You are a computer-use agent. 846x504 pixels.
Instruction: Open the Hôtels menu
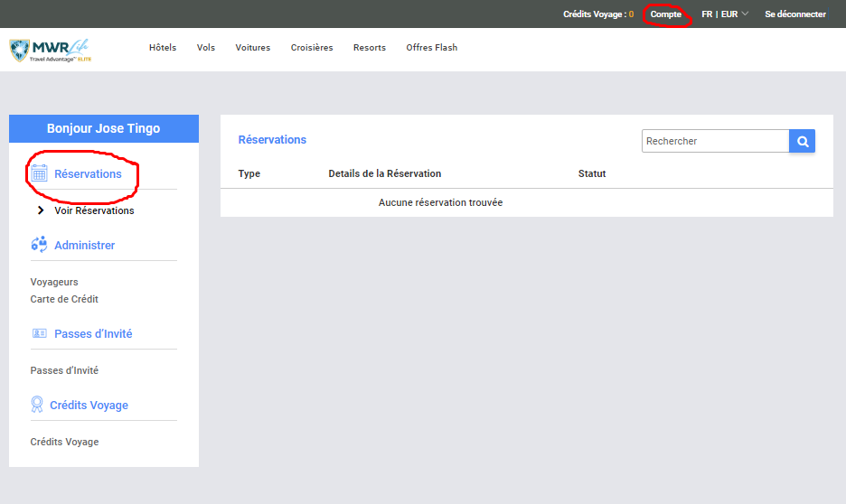click(163, 48)
